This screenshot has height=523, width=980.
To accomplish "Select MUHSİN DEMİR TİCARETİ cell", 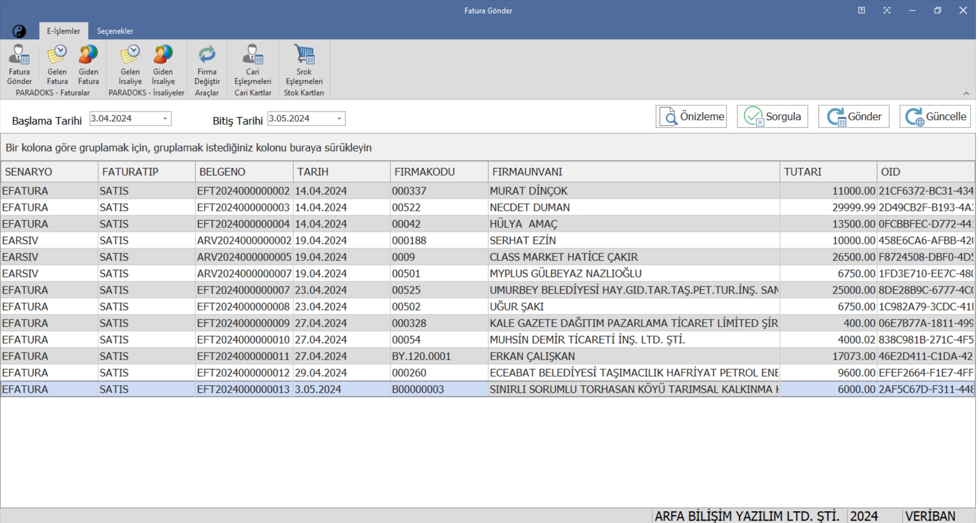I will pyautogui.click(x=634, y=340).
